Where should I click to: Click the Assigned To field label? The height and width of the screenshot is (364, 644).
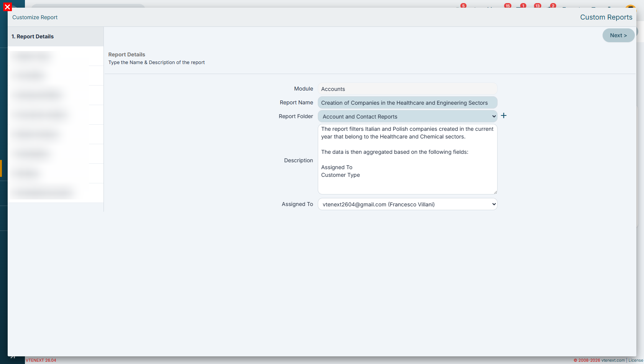[297, 204]
